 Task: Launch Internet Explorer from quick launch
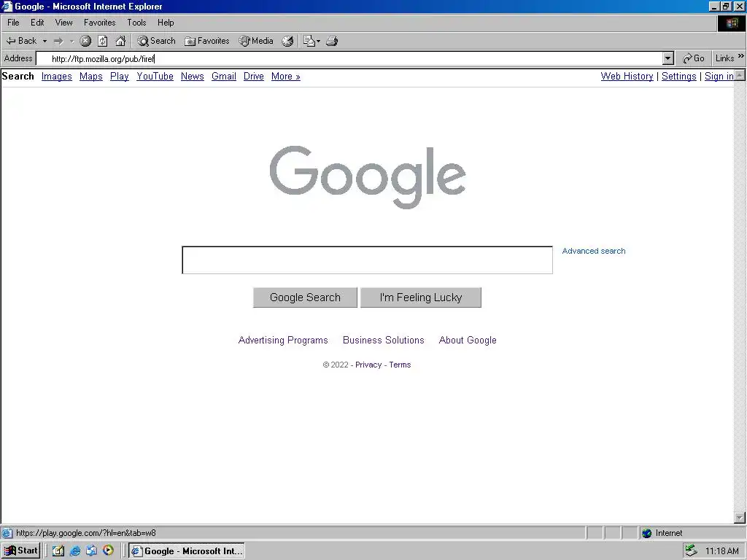[x=75, y=551]
